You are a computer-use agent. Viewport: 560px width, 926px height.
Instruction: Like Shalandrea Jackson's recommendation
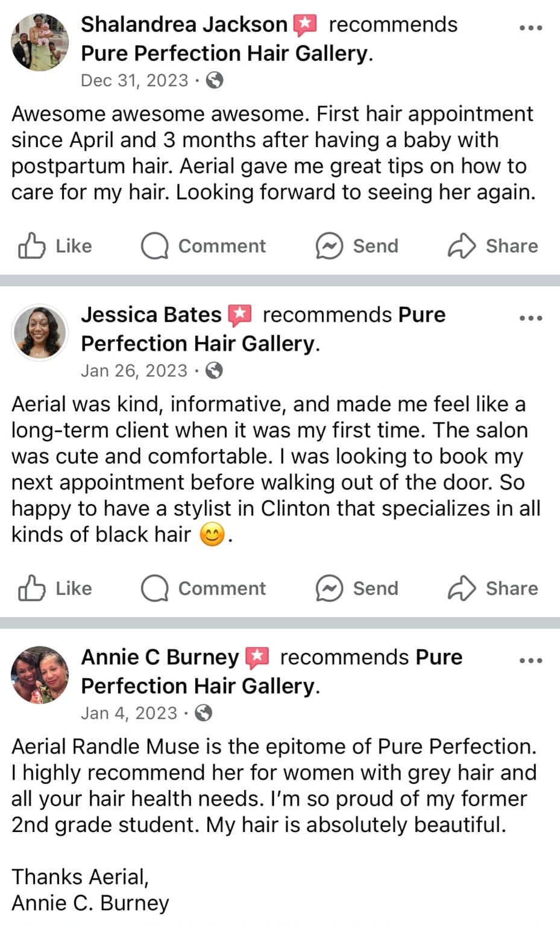coord(55,246)
